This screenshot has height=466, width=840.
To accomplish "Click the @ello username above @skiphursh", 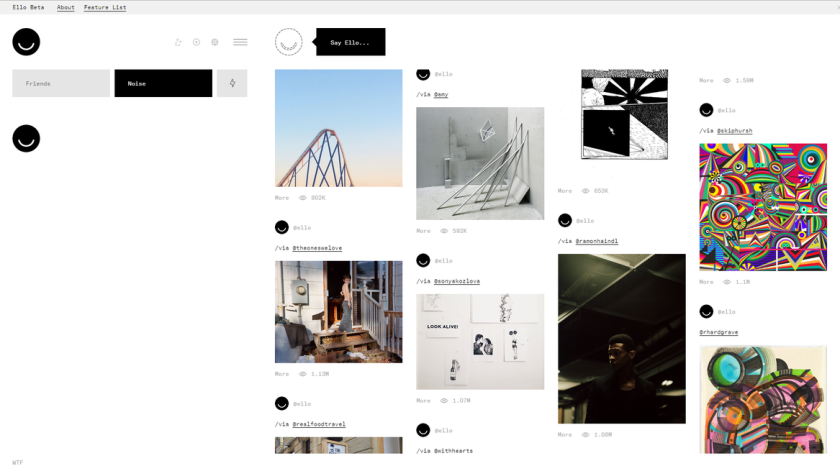I will click(x=726, y=110).
